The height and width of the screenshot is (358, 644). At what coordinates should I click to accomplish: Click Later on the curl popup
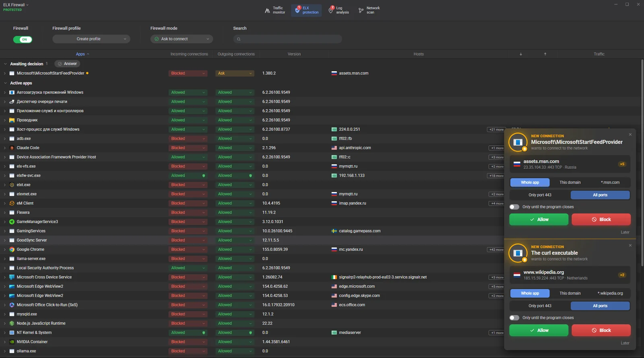click(x=625, y=343)
